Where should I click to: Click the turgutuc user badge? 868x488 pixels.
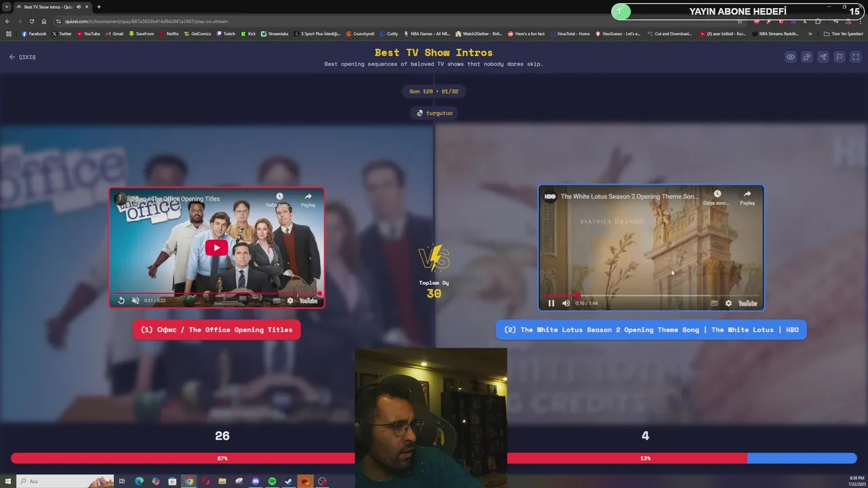(x=434, y=113)
